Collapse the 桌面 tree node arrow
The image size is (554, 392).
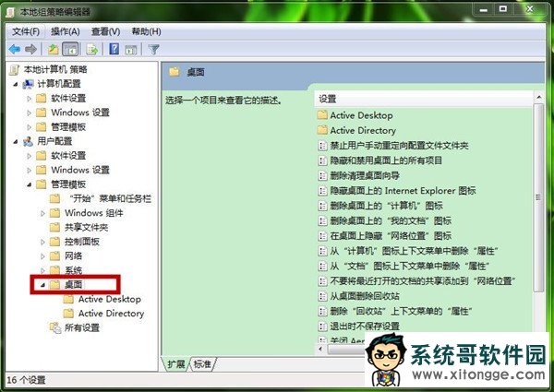coord(42,285)
